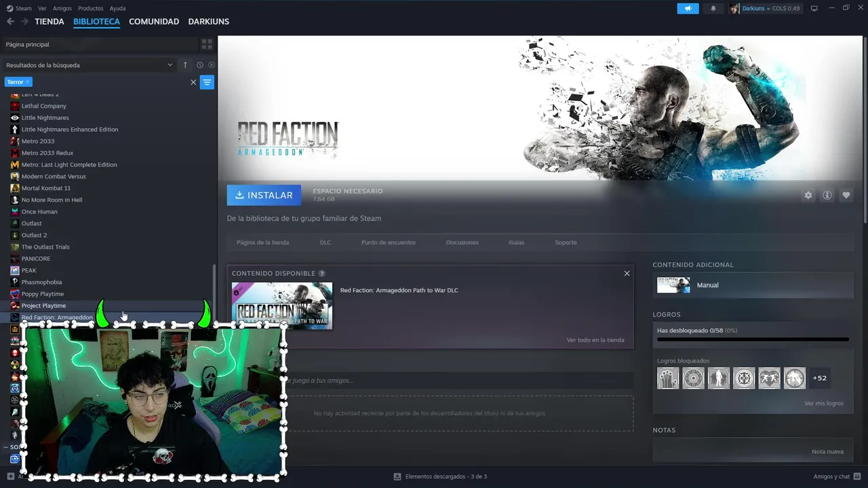Open the Discusiones link
The height and width of the screenshot is (488, 868).
462,243
